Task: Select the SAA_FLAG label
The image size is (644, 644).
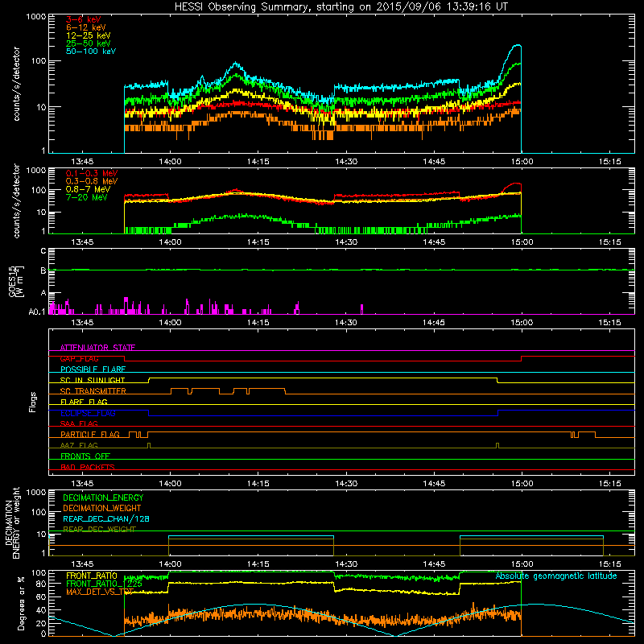Action: [79, 424]
